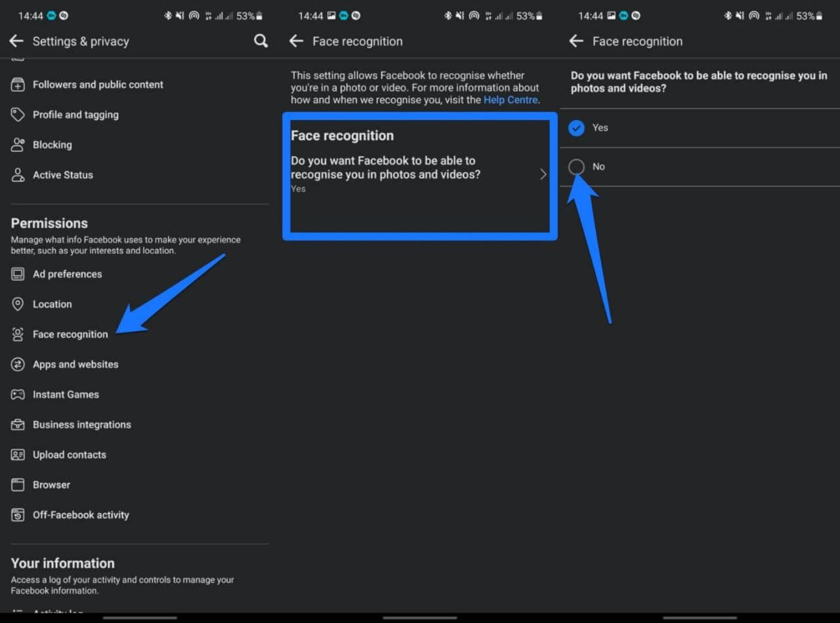840x623 pixels.
Task: Visit the Help Centre link
Action: pyautogui.click(x=511, y=100)
